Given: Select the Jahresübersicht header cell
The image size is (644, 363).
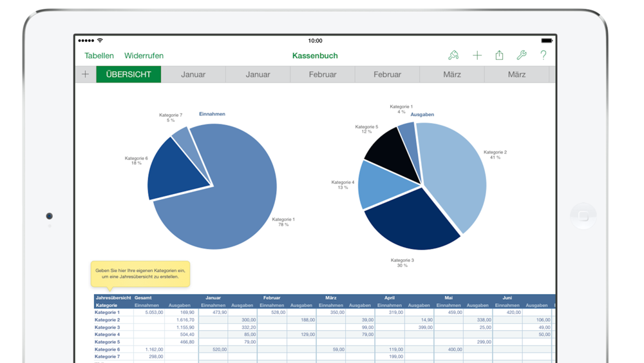Looking at the screenshot, I should point(113,298).
